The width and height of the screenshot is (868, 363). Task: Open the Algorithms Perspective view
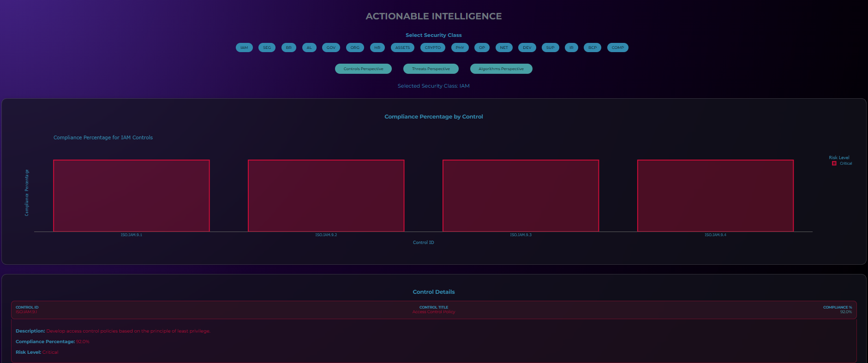click(x=501, y=69)
